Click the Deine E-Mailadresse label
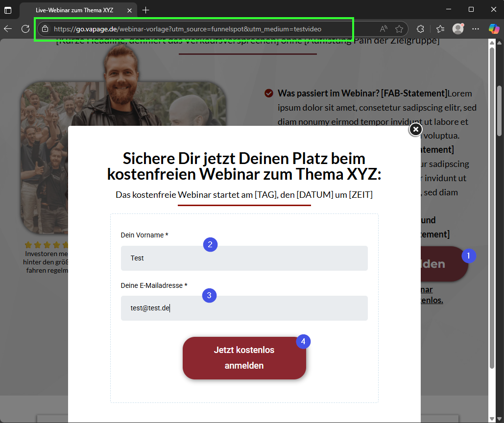Screen dimensions: 504x423 154,285
